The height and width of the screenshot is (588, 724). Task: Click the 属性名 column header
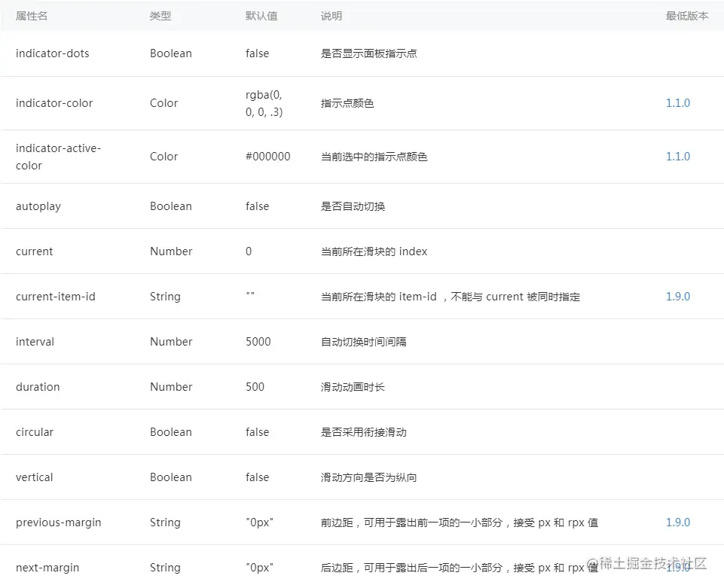(32, 16)
